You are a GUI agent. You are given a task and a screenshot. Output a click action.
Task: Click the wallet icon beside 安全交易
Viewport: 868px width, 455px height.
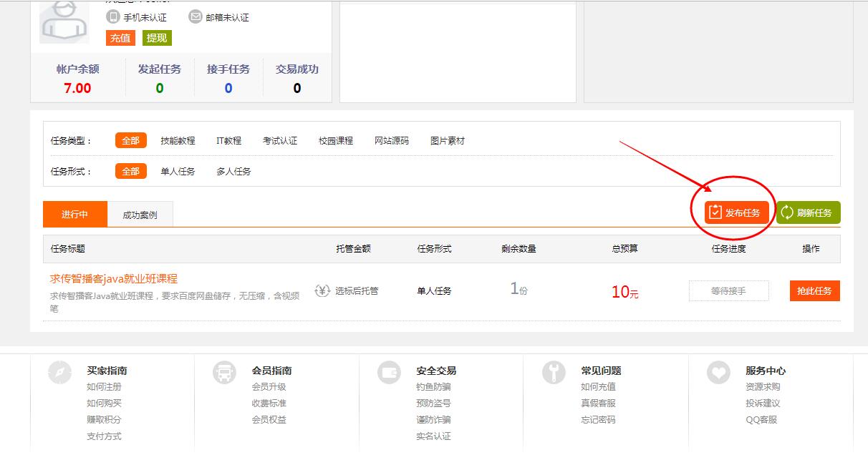(x=390, y=373)
